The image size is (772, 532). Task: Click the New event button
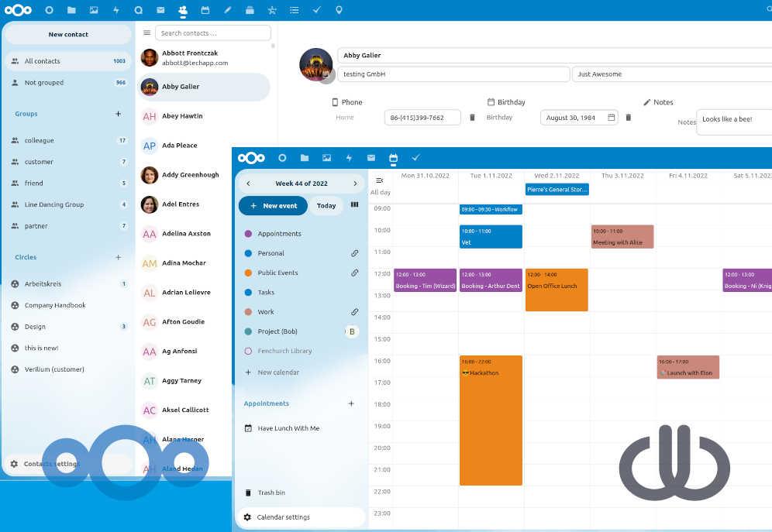(x=273, y=206)
